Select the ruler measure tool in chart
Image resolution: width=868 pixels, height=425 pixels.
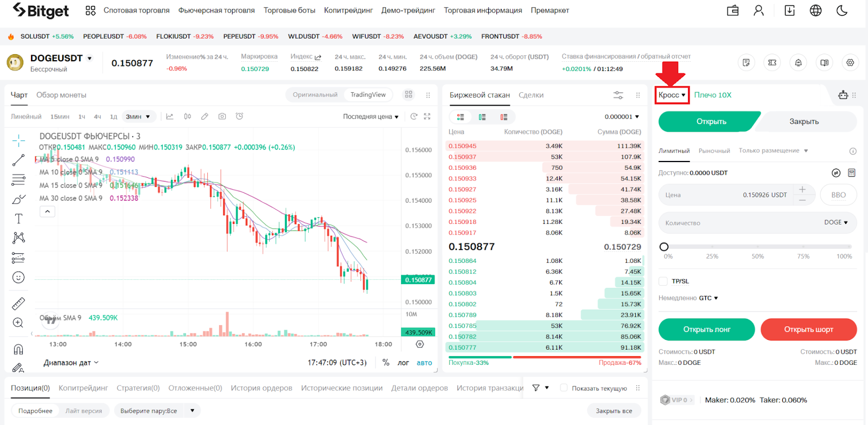click(x=18, y=303)
